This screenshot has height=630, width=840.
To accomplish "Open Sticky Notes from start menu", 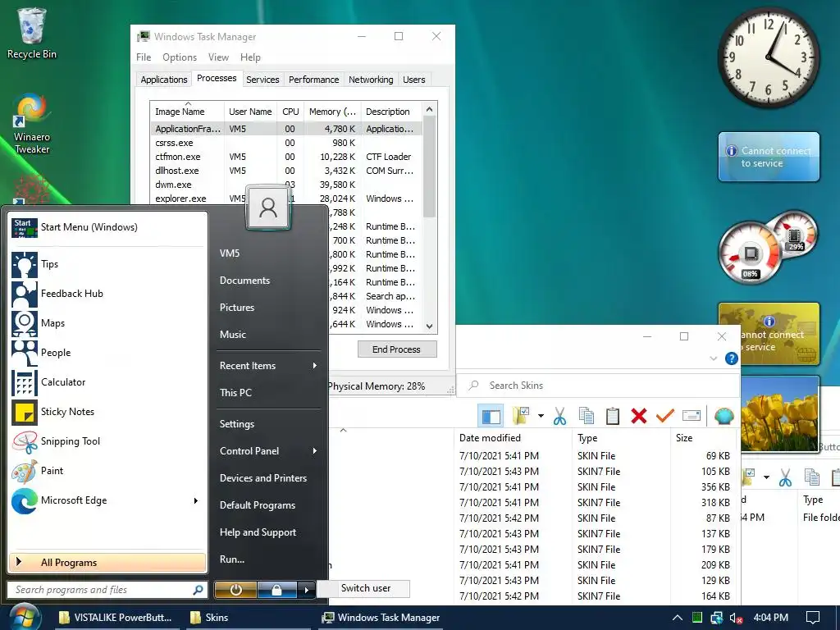I will 107,412.
